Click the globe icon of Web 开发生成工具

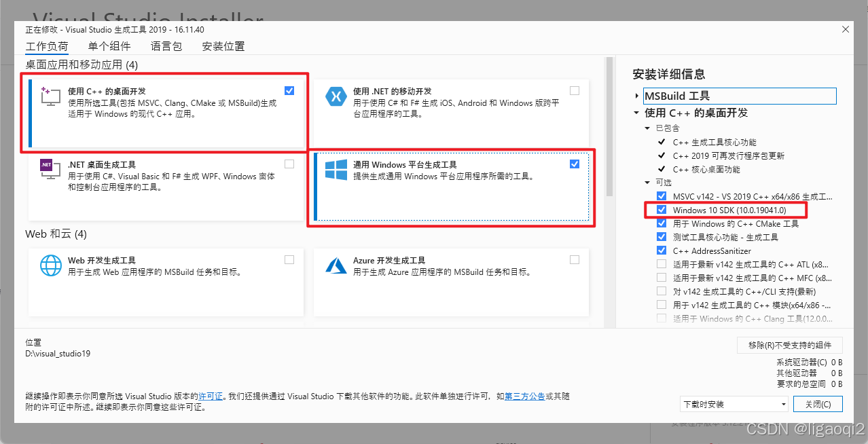point(51,265)
